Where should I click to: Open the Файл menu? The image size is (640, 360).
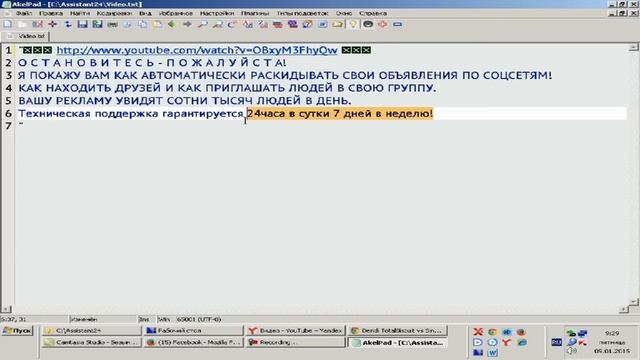(24, 13)
